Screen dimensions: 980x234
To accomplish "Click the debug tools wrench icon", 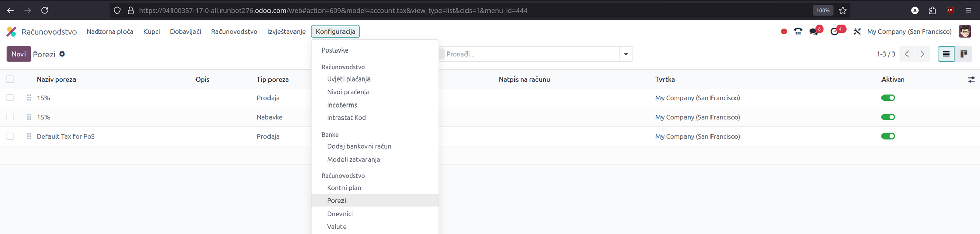I will click(857, 32).
